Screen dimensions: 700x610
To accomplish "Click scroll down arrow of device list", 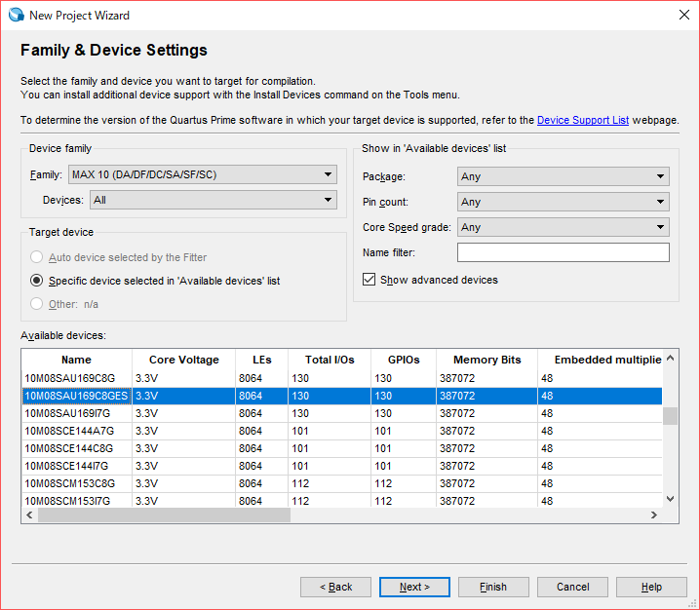I will 669,499.
